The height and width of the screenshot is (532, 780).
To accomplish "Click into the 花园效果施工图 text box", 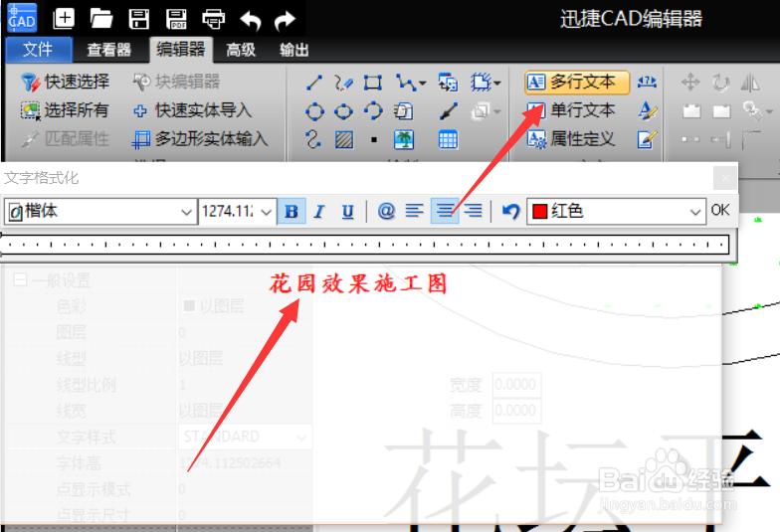I will pyautogui.click(x=359, y=284).
